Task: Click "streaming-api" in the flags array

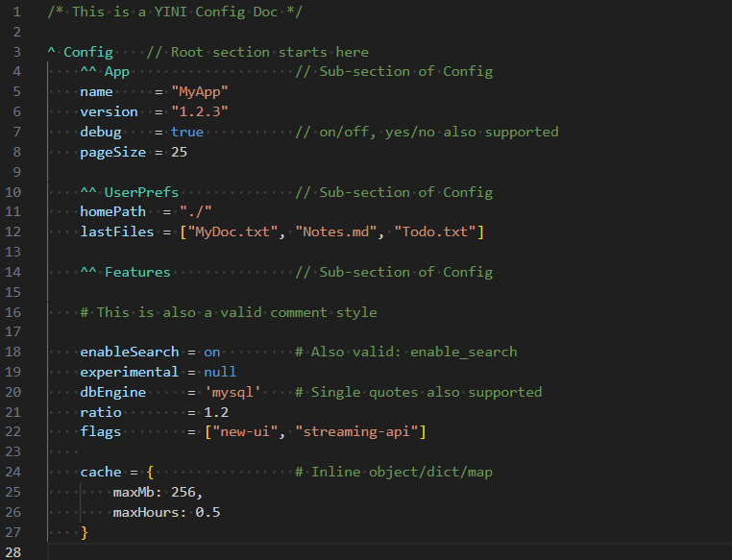Action: [x=360, y=432]
